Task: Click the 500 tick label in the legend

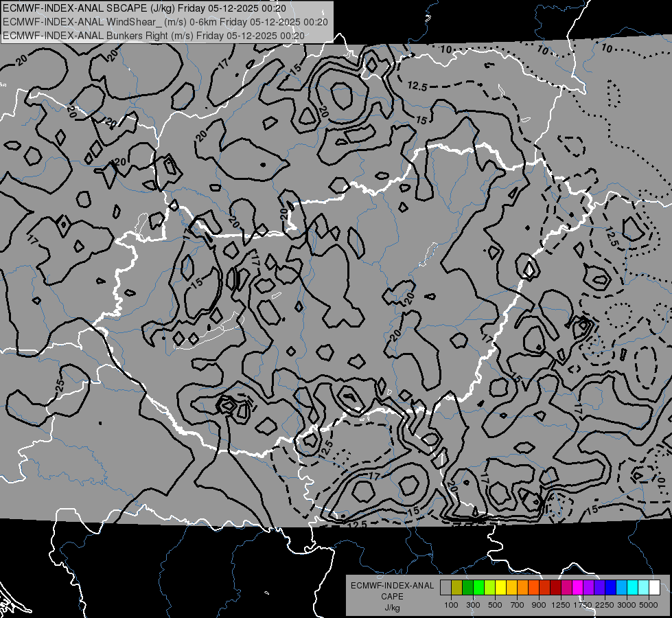Action: pos(495,605)
